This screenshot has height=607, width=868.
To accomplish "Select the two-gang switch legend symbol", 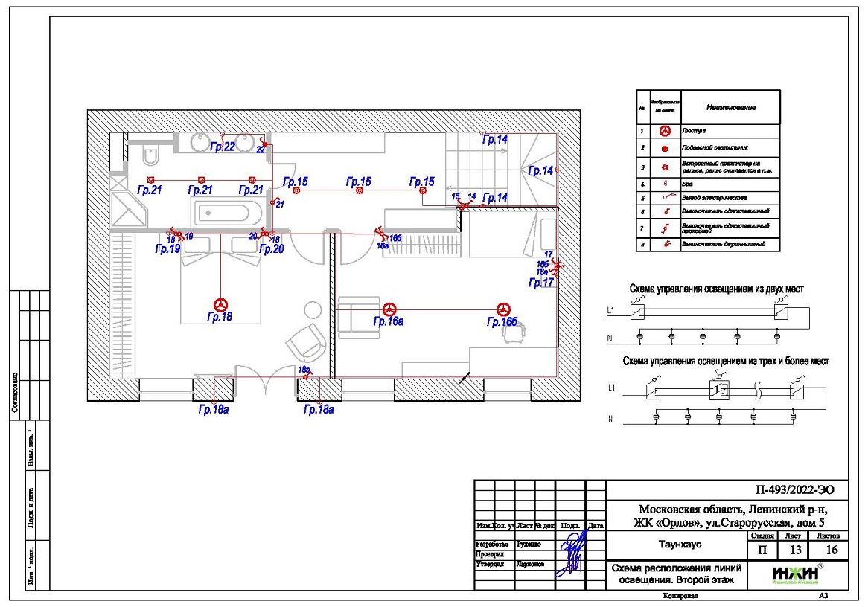I will click(x=664, y=244).
